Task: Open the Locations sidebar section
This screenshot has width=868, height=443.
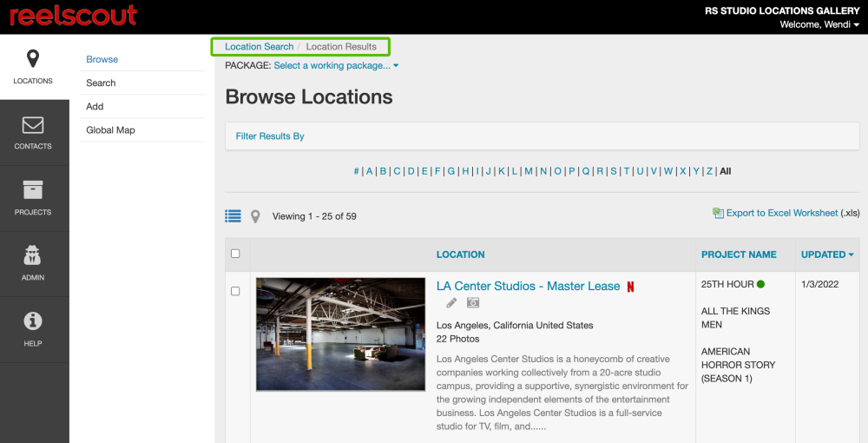Action: pyautogui.click(x=33, y=67)
